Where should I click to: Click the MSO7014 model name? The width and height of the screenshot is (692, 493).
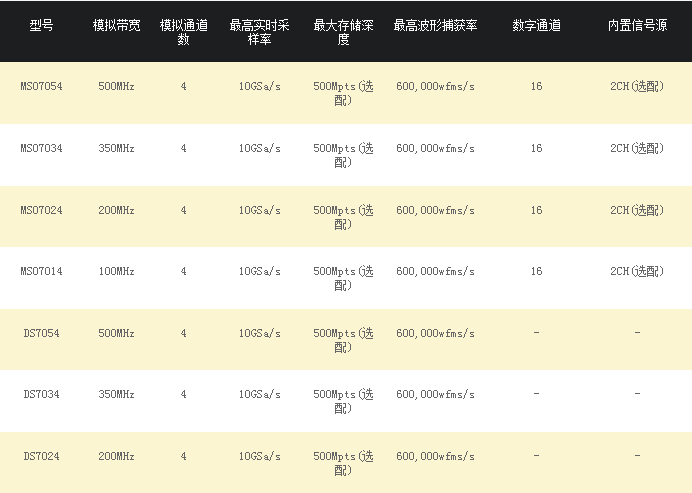(x=41, y=271)
